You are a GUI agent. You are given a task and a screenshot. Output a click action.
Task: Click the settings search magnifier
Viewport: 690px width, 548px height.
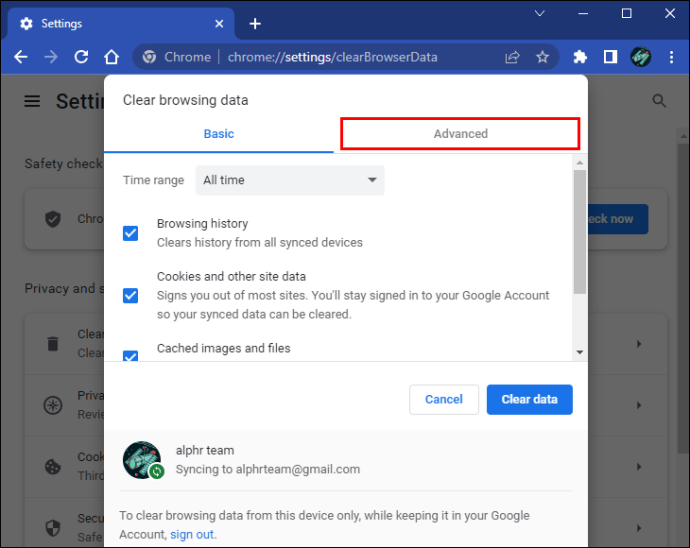coord(659,101)
